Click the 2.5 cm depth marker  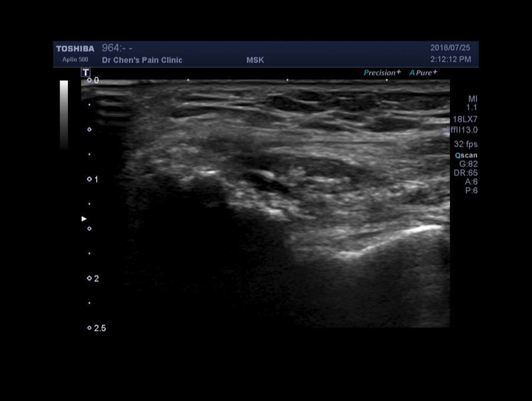pos(90,328)
